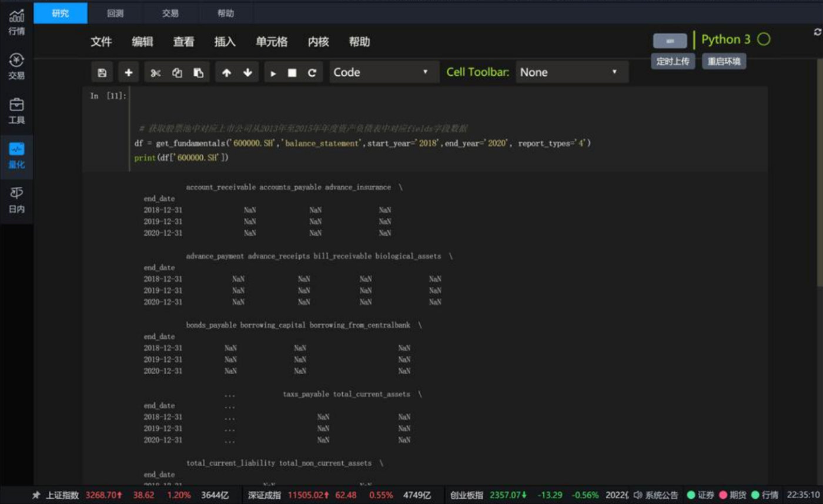
Task: Open the 单元格 menu
Action: [272, 42]
